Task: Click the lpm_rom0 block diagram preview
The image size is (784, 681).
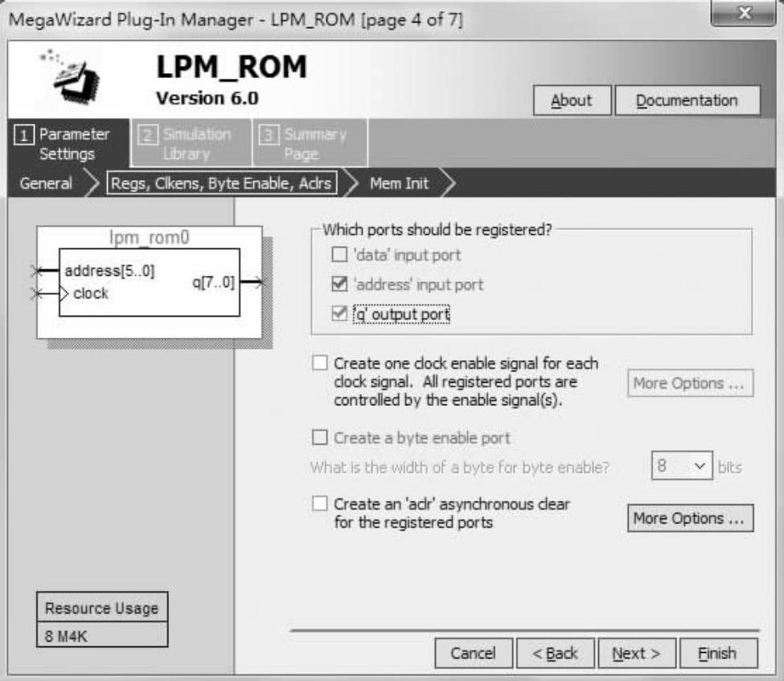Action: coord(150,282)
